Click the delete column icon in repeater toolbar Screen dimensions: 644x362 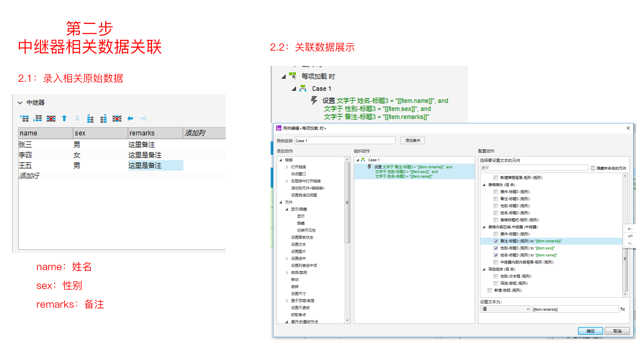click(x=117, y=118)
